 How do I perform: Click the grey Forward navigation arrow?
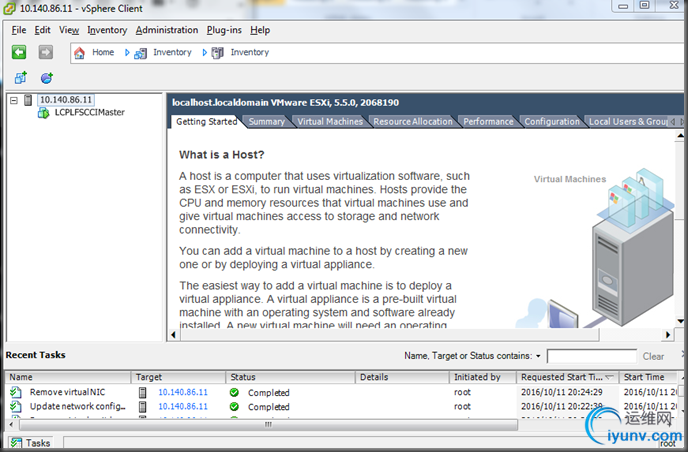(x=46, y=52)
